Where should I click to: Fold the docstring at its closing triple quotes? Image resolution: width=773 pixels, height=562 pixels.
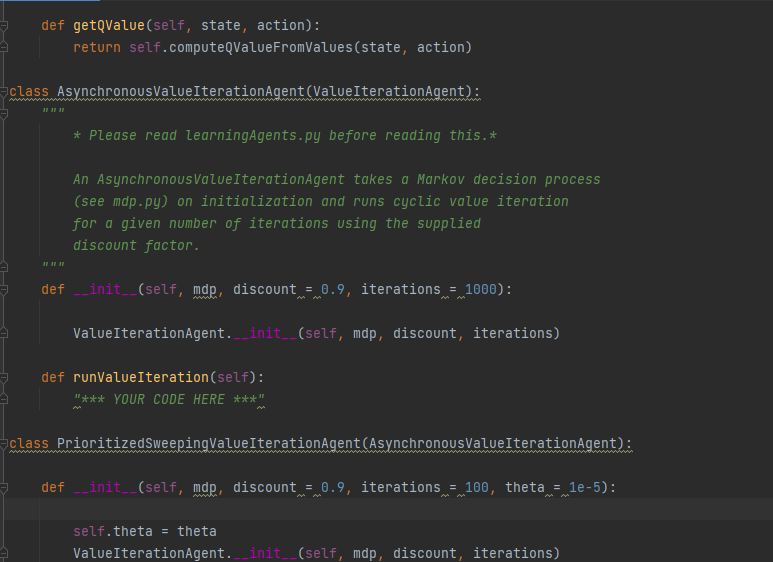(x=4, y=267)
